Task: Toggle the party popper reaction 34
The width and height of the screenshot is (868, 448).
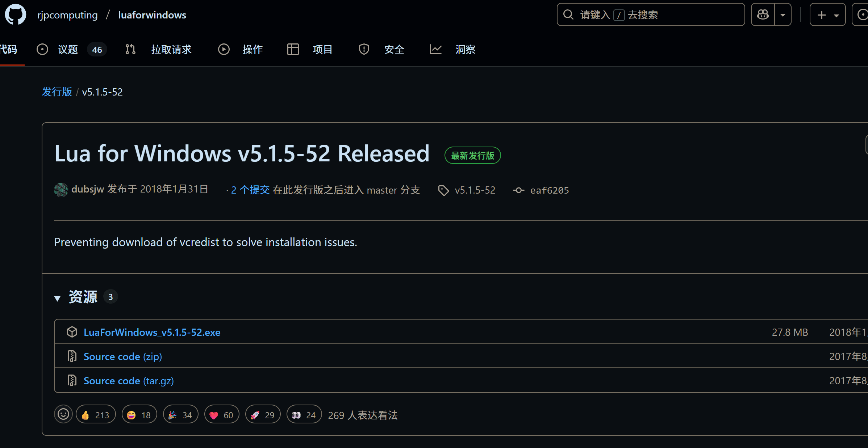Action: (x=180, y=415)
